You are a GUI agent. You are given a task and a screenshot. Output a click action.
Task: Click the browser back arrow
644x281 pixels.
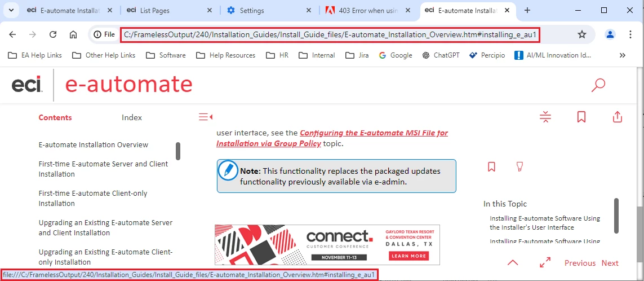[x=12, y=34]
